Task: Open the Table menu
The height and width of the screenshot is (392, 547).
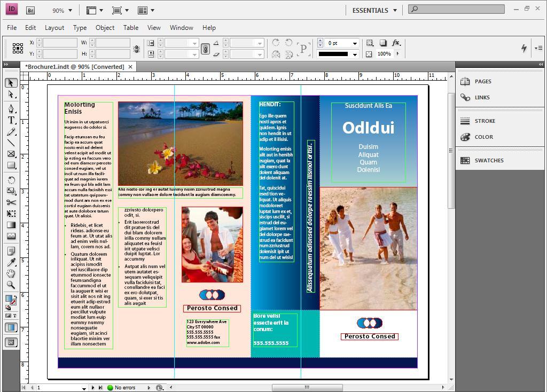Action: 131,28
